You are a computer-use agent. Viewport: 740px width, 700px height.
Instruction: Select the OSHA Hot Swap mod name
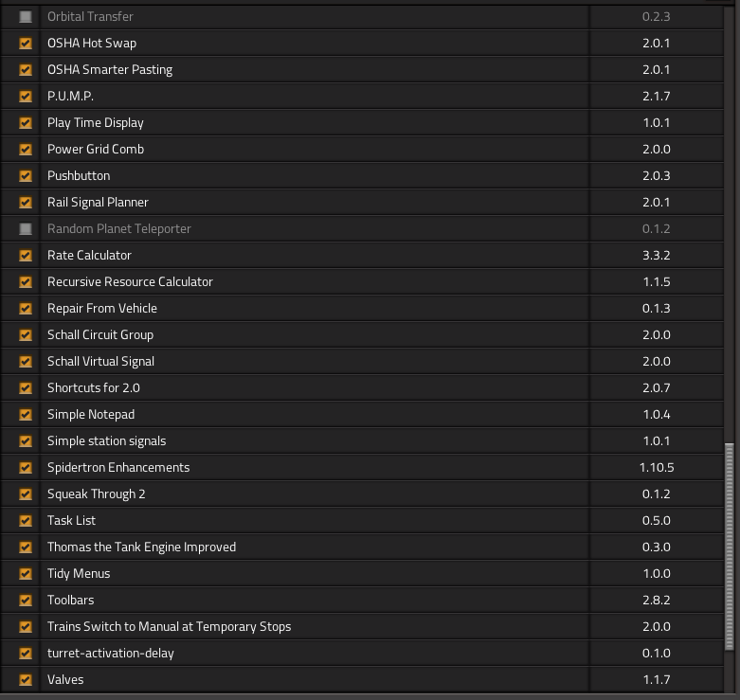[92, 43]
